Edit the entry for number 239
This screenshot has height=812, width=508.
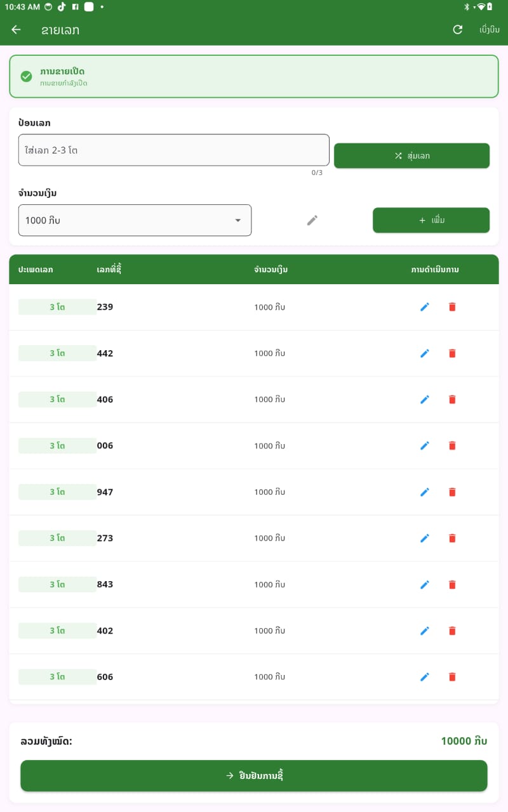(x=425, y=307)
